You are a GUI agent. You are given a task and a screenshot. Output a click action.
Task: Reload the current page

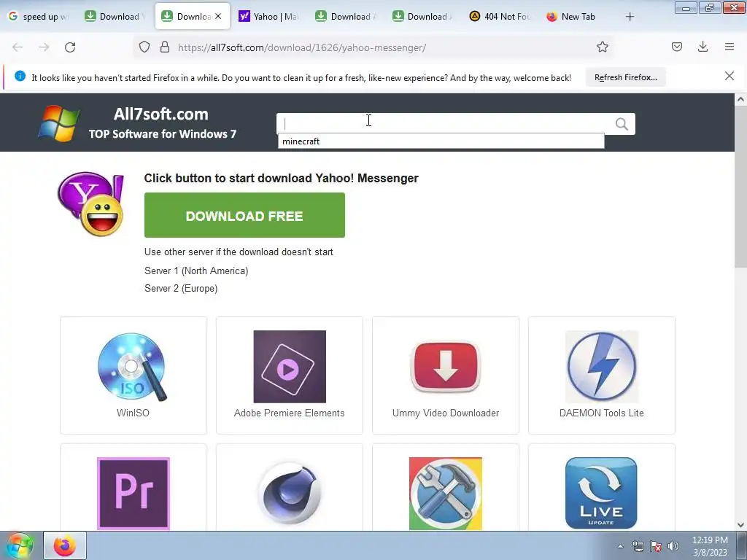pyautogui.click(x=70, y=47)
